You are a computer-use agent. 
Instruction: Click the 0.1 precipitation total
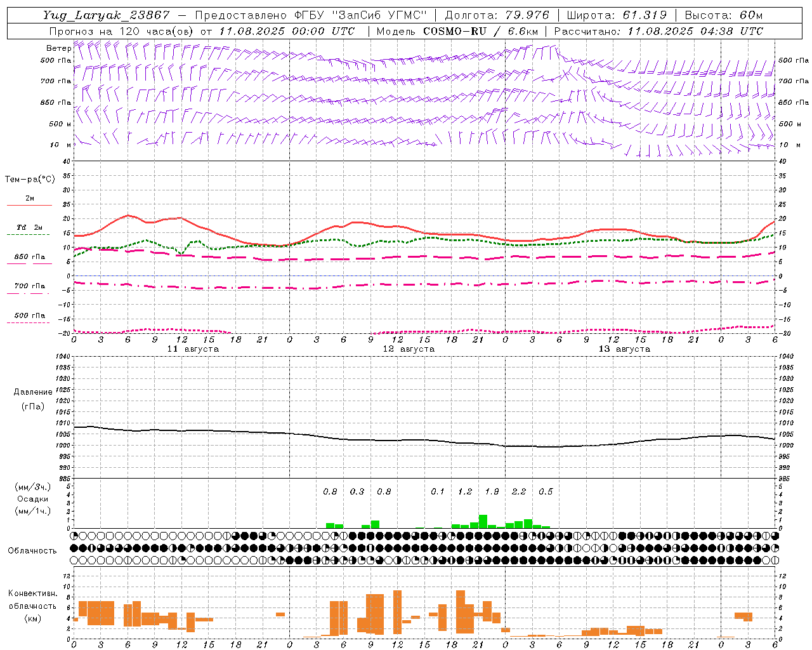(438, 491)
